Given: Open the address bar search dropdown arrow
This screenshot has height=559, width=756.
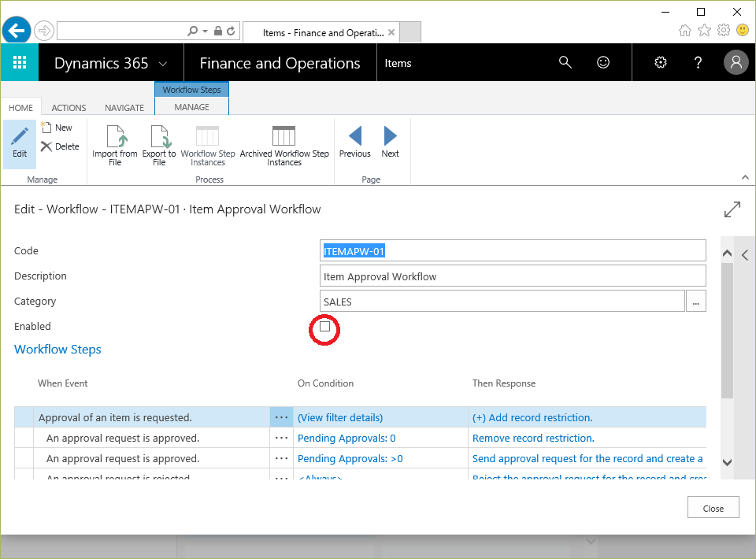Looking at the screenshot, I should pos(205,31).
